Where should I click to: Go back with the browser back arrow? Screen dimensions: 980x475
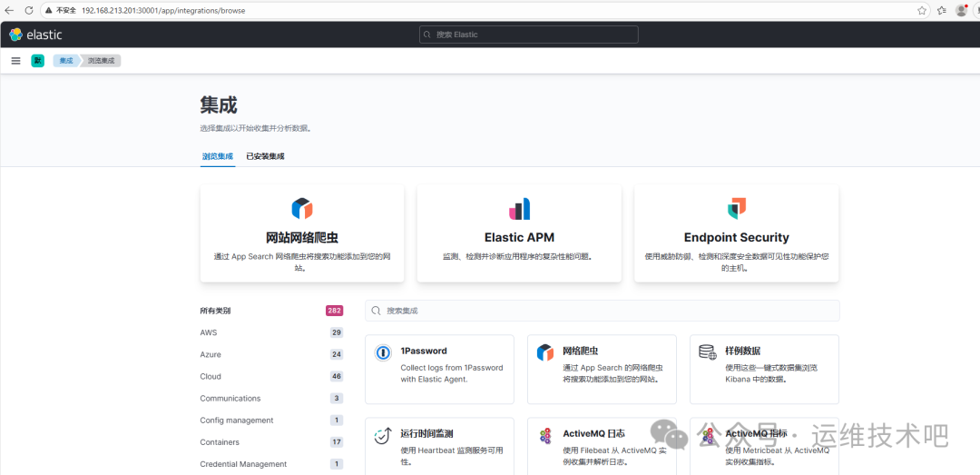(9, 10)
